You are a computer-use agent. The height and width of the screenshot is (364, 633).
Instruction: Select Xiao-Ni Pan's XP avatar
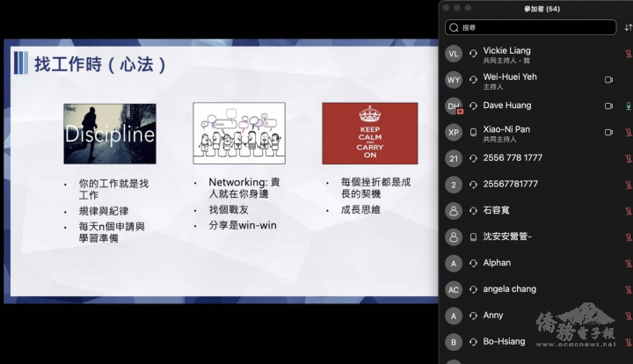454,133
